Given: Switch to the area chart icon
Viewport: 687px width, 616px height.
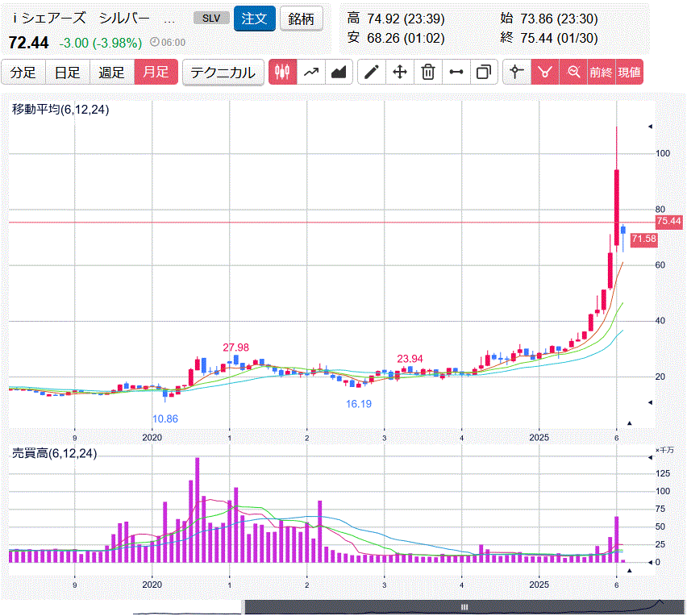Looking at the screenshot, I should (x=339, y=73).
